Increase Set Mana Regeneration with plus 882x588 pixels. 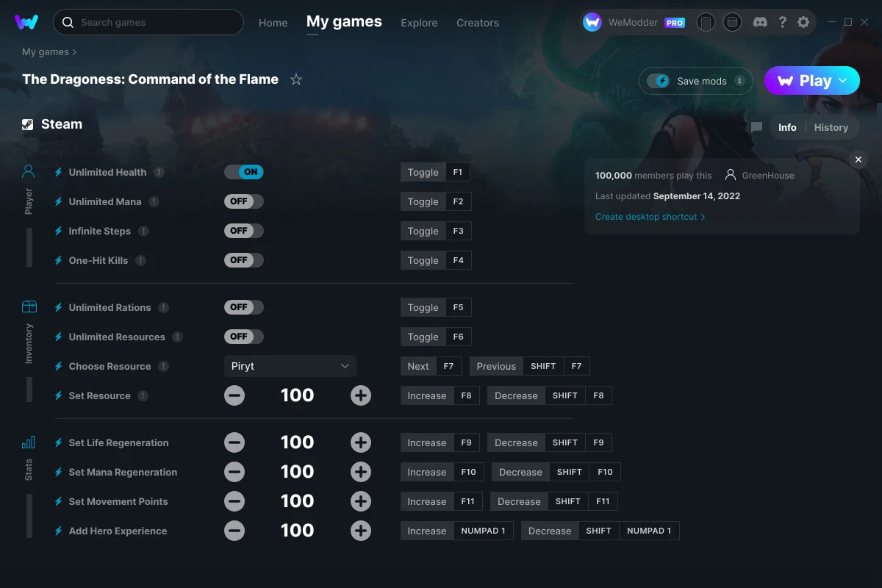point(361,472)
